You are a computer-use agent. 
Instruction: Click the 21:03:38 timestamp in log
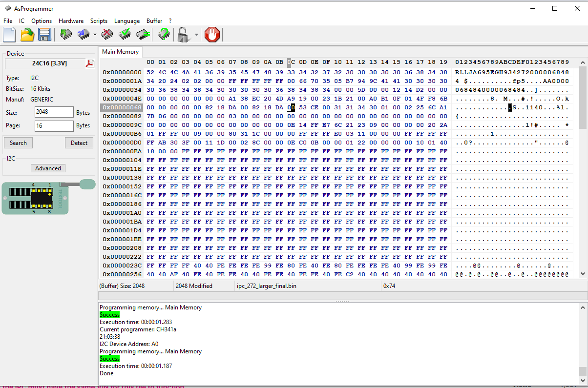[110, 337]
